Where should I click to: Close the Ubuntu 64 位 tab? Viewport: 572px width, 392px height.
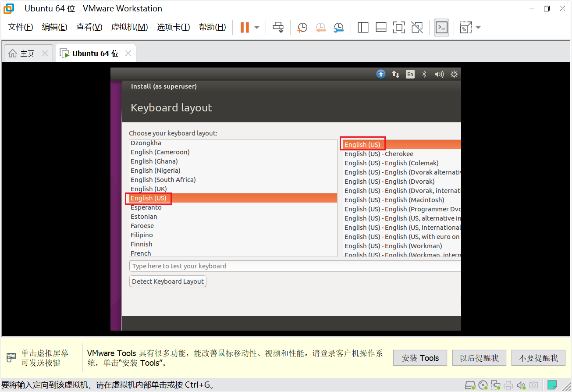(128, 53)
